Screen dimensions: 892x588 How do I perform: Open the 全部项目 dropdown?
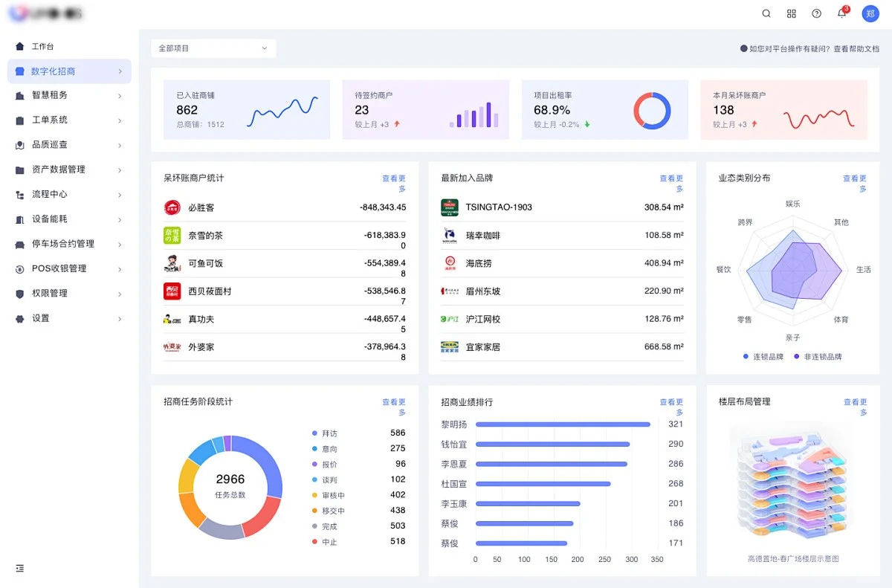(x=213, y=48)
